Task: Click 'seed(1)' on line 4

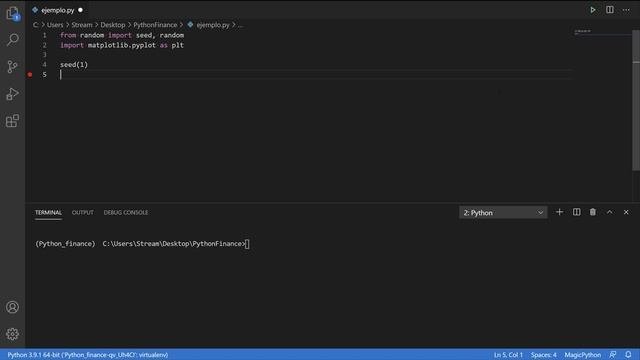Action: pyautogui.click(x=74, y=64)
